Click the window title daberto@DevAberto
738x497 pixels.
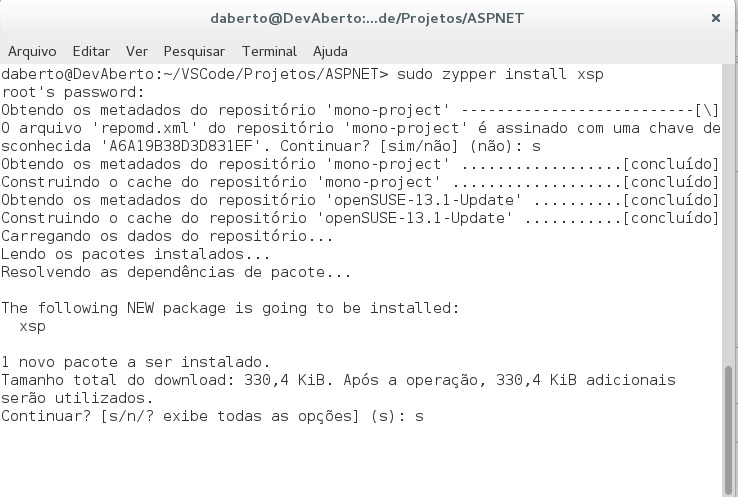click(367, 18)
